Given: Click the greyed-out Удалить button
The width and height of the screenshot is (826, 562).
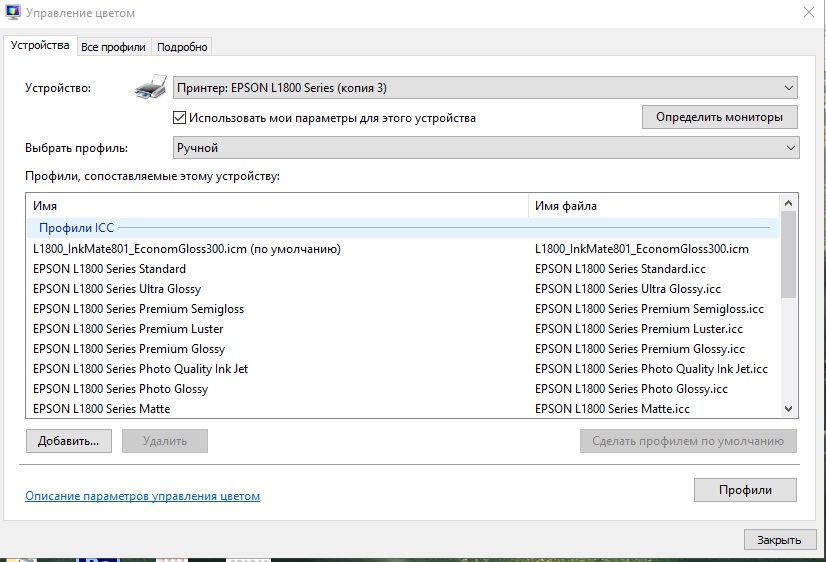Looking at the screenshot, I should (165, 441).
